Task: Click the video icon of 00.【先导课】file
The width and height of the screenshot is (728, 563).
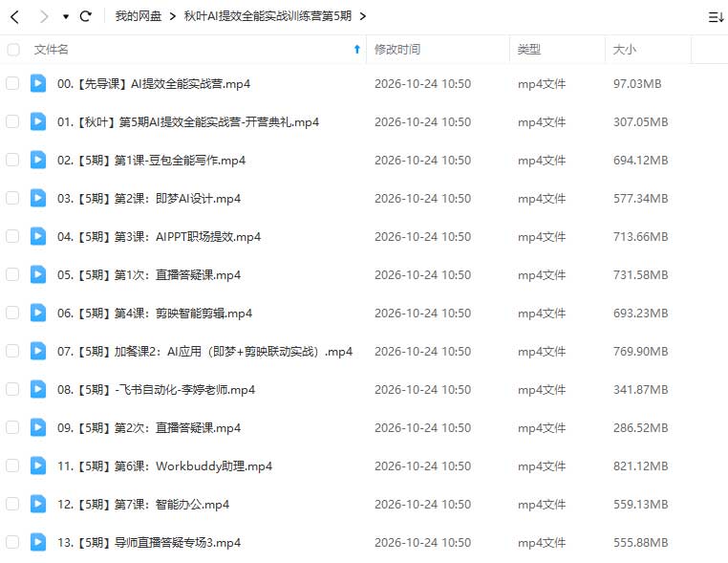Action: pyautogui.click(x=38, y=83)
